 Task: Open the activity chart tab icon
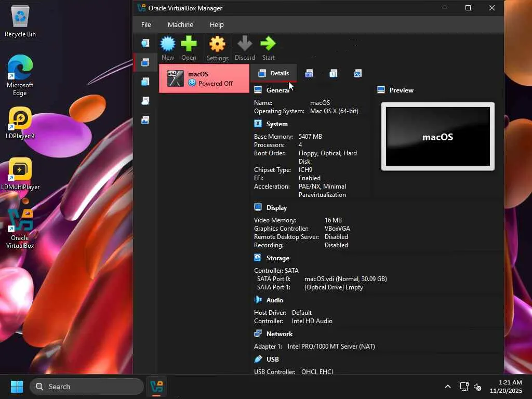[357, 73]
